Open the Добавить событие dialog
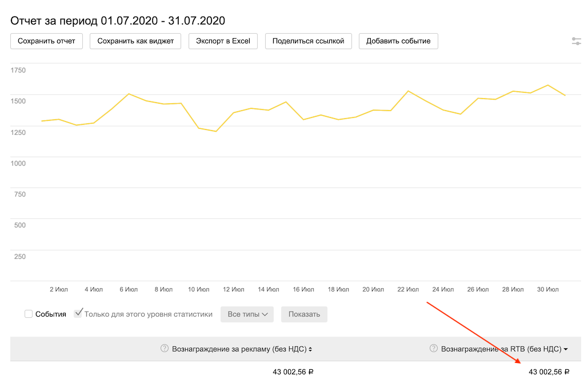The height and width of the screenshot is (383, 588). 398,41
